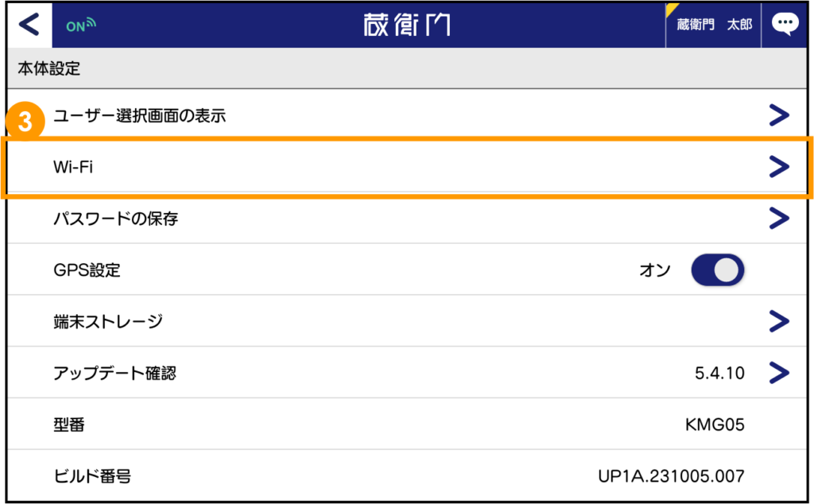Tap the ON connection status icon

[x=80, y=25]
